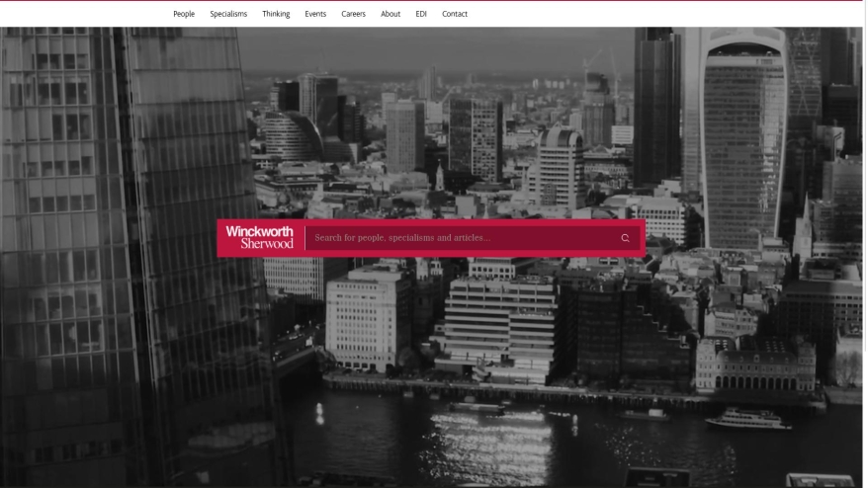Open the Careers page
868x488 pixels.
(353, 14)
